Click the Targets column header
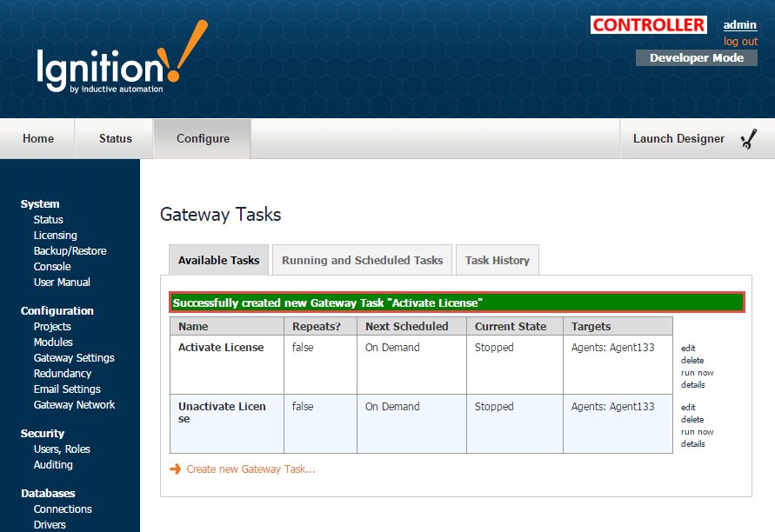The image size is (775, 532). coord(618,327)
